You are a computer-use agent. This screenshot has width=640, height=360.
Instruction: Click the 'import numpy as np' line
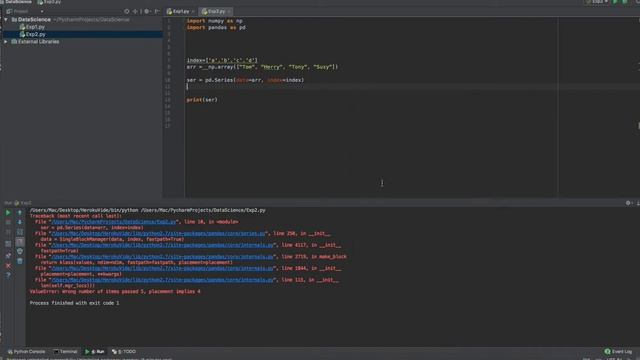(x=214, y=21)
